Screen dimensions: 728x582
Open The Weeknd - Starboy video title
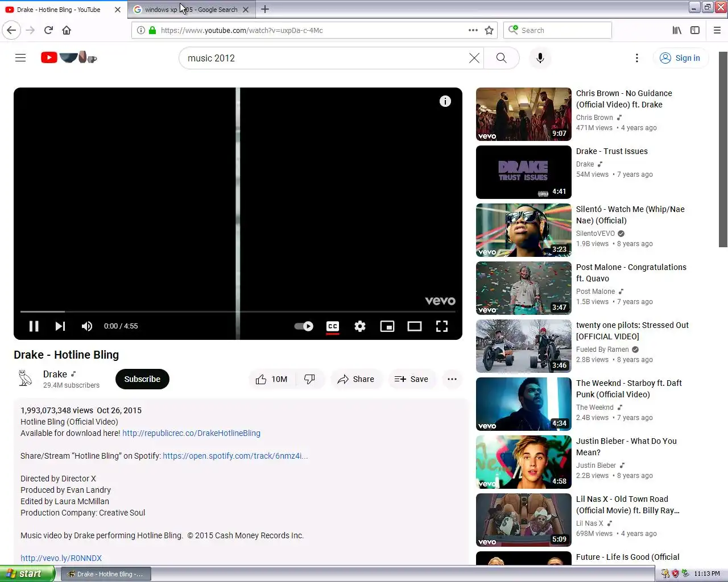(629, 389)
